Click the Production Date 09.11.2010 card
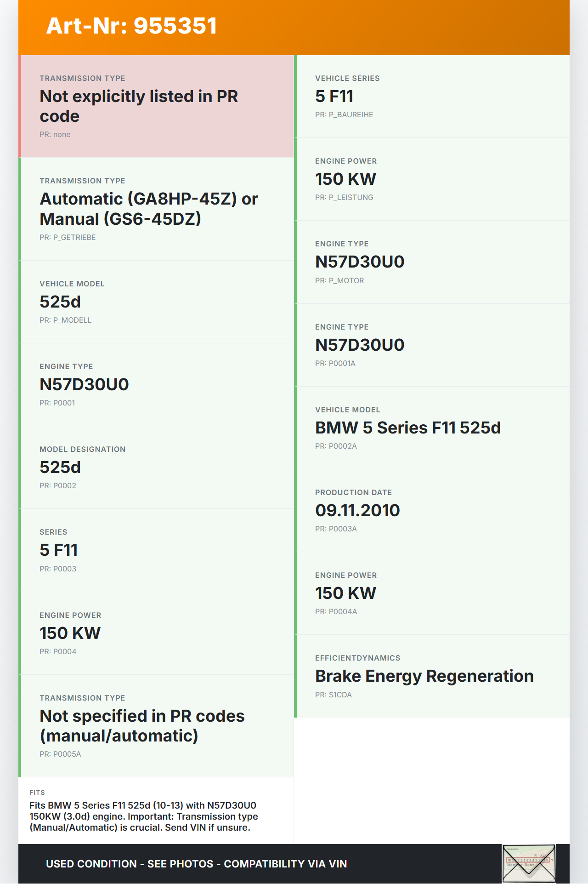This screenshot has width=588, height=884. (432, 510)
